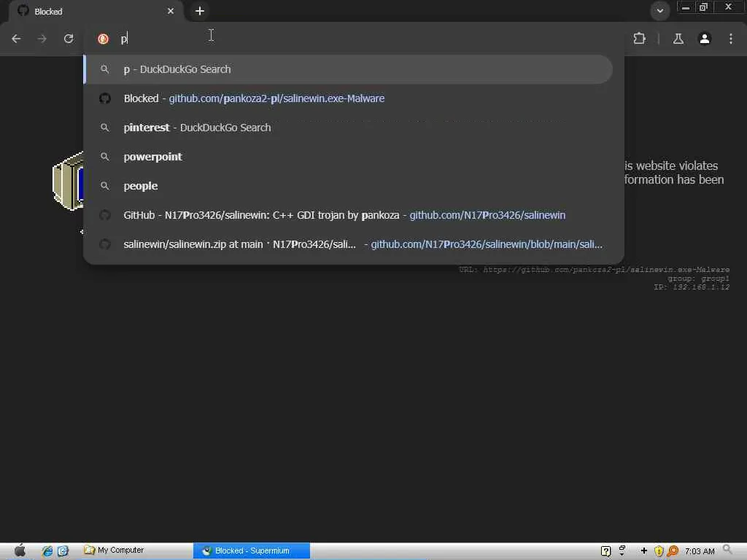Select the 'pinterest' search suggestion
Viewport: 747px width, 560px height.
348,128
